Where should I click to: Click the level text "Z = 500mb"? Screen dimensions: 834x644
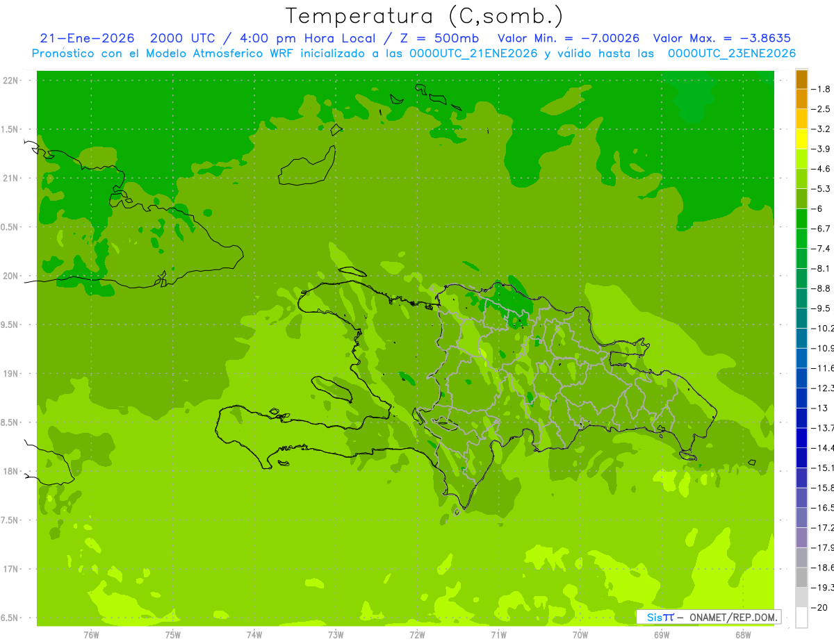click(x=436, y=38)
